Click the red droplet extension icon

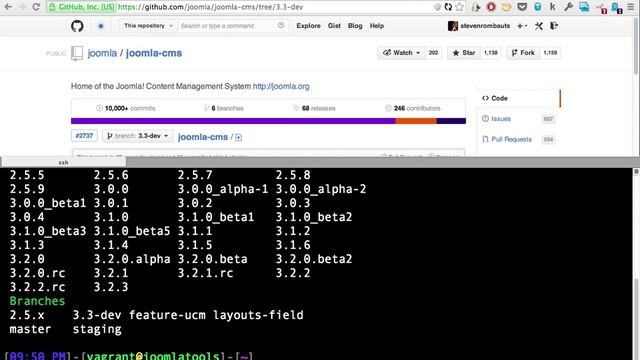pyautogui.click(x=491, y=7)
